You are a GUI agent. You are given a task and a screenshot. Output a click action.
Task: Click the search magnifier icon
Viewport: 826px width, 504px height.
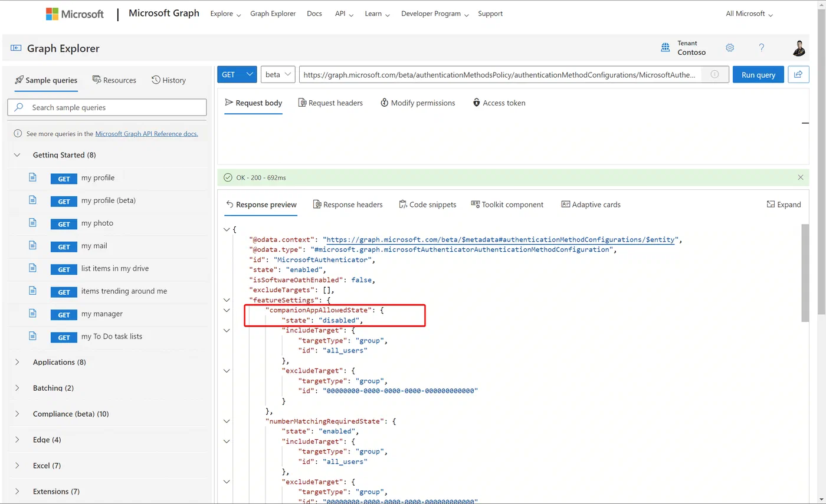click(19, 107)
